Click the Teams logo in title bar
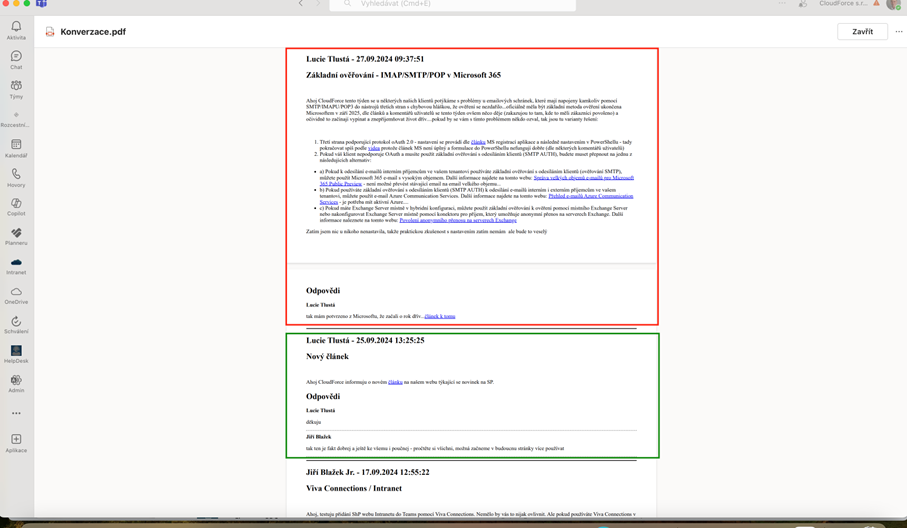 (x=42, y=3)
